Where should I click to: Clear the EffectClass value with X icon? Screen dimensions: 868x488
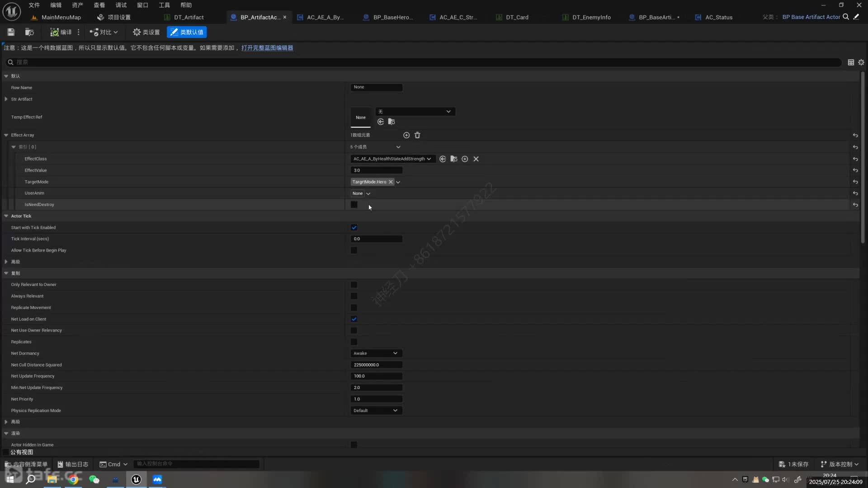point(476,159)
